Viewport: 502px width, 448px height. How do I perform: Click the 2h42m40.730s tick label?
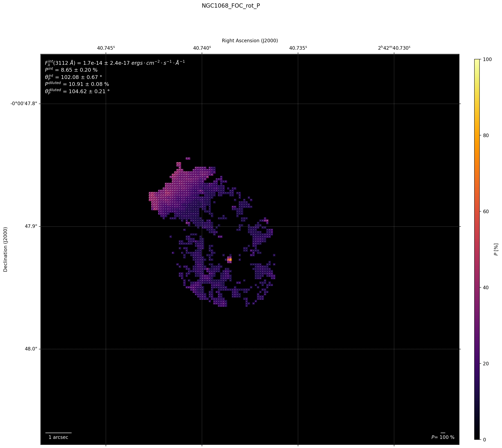[x=394, y=48]
